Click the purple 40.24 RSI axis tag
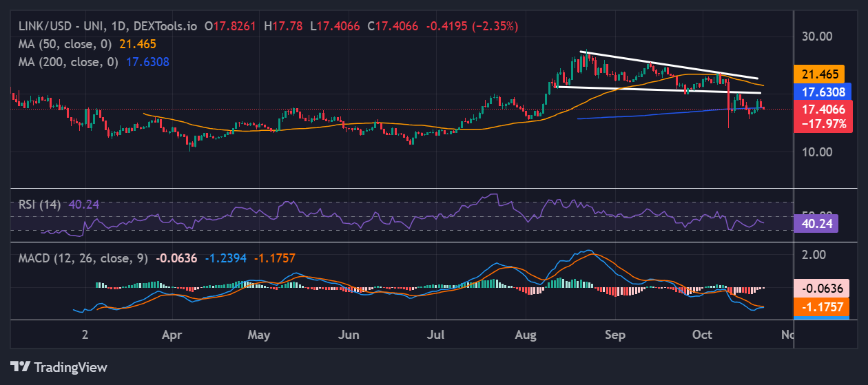Screen dimensions: 868x385 pos(816,223)
